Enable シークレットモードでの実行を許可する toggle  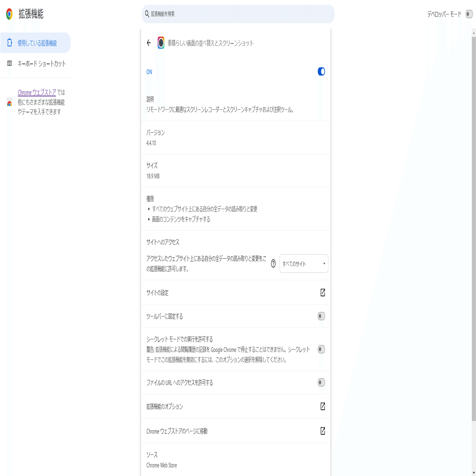(x=321, y=349)
